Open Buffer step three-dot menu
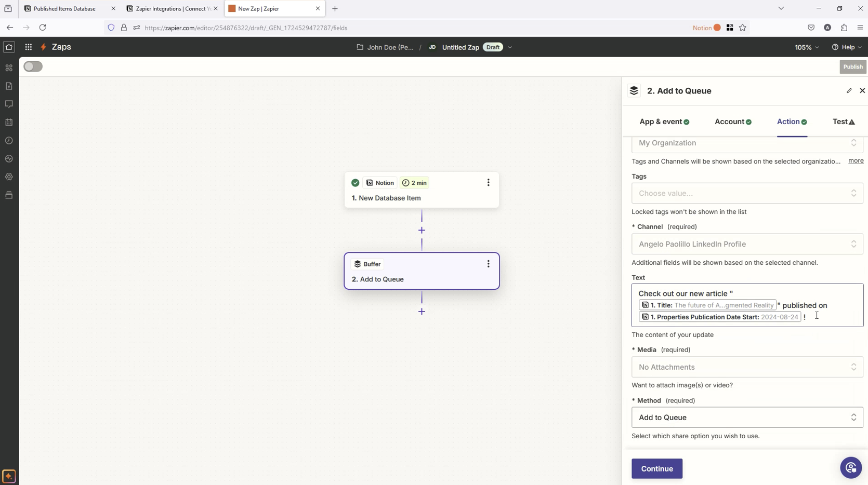 pyautogui.click(x=488, y=264)
